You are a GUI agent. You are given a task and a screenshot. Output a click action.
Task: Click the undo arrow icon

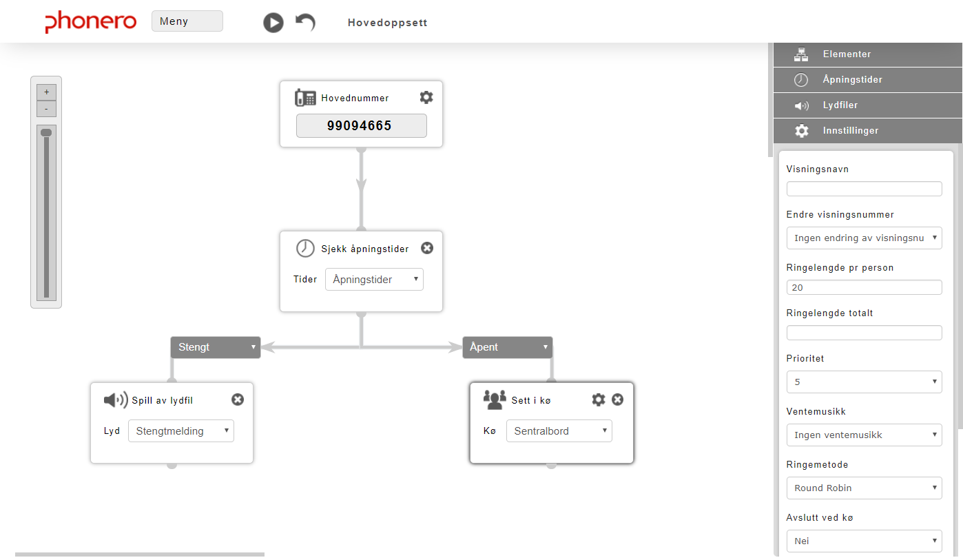pyautogui.click(x=305, y=22)
